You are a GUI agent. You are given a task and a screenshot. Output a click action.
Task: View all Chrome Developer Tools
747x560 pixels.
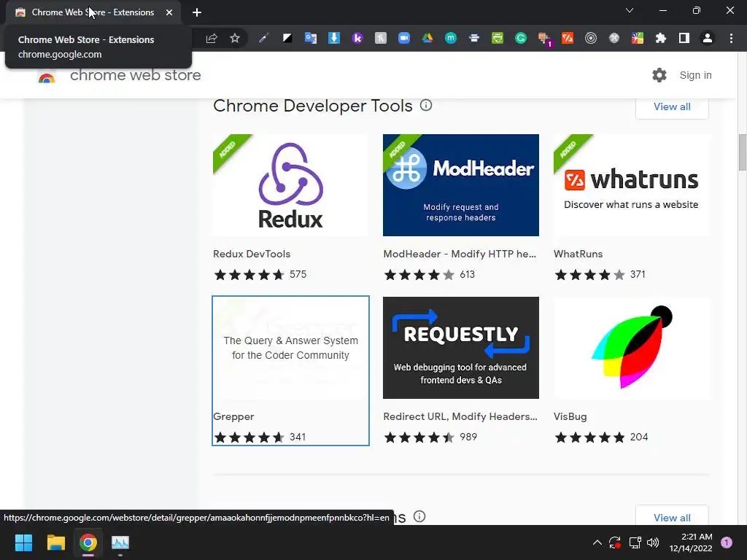click(672, 106)
